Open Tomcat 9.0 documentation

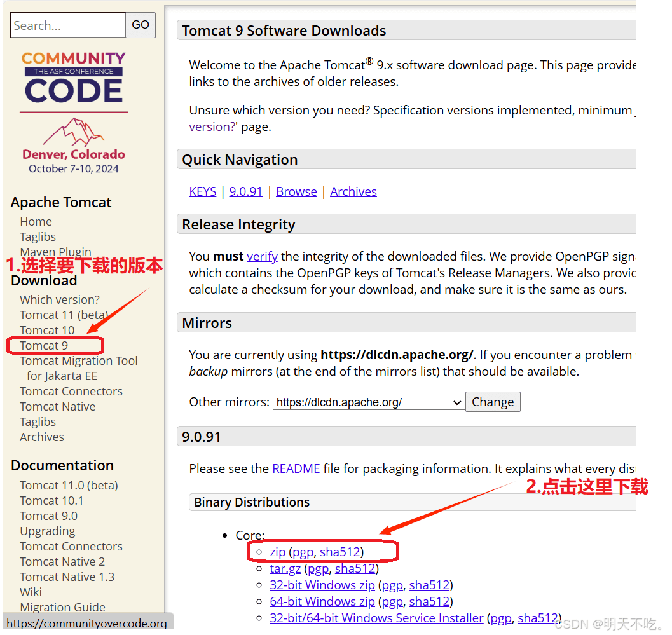(x=48, y=516)
